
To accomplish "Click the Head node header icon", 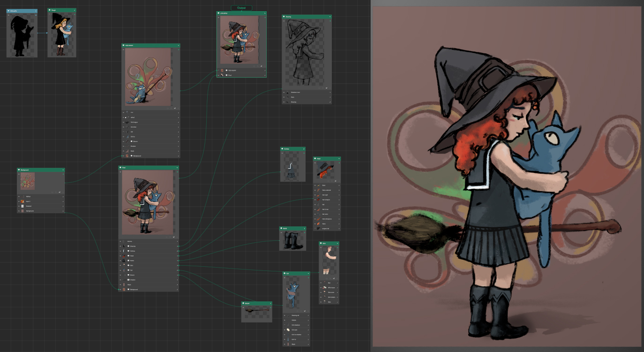I will point(315,158).
